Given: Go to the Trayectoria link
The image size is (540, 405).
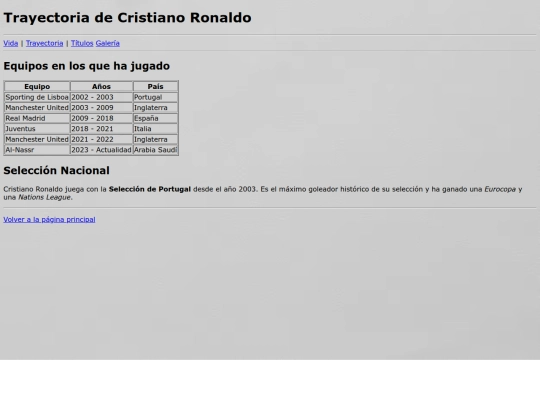Looking at the screenshot, I should pos(44,43).
